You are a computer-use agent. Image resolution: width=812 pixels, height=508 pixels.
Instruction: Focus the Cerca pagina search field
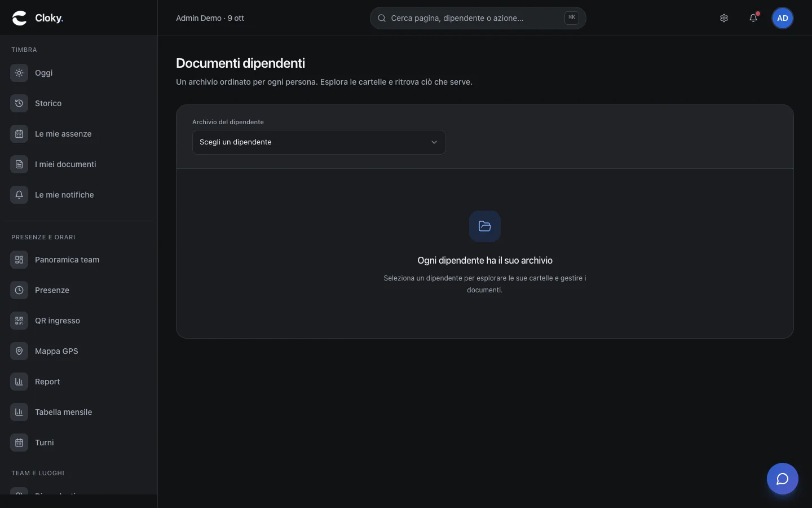[478, 18]
